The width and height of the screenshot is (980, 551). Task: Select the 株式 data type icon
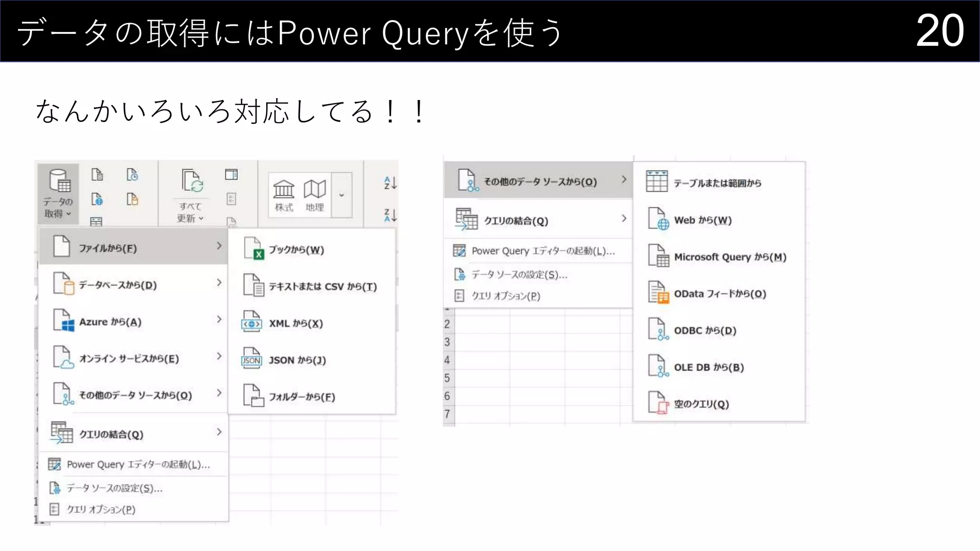[284, 195]
